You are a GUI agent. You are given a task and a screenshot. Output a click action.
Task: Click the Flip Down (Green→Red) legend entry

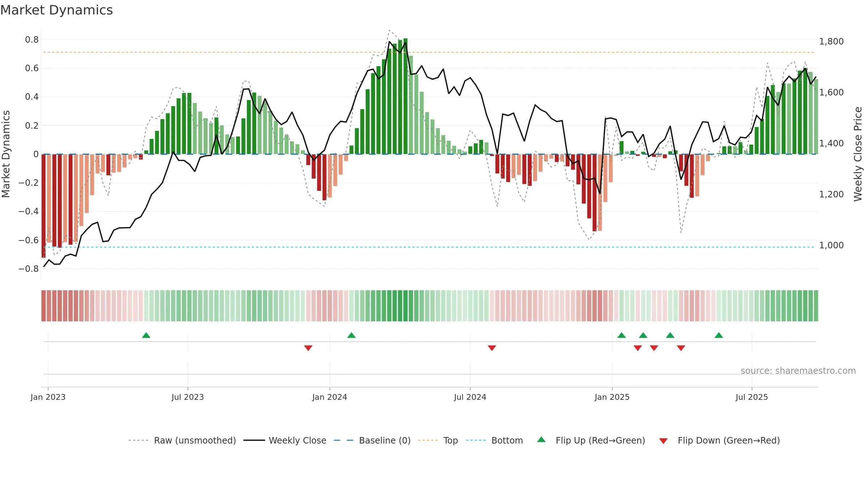[719, 440]
